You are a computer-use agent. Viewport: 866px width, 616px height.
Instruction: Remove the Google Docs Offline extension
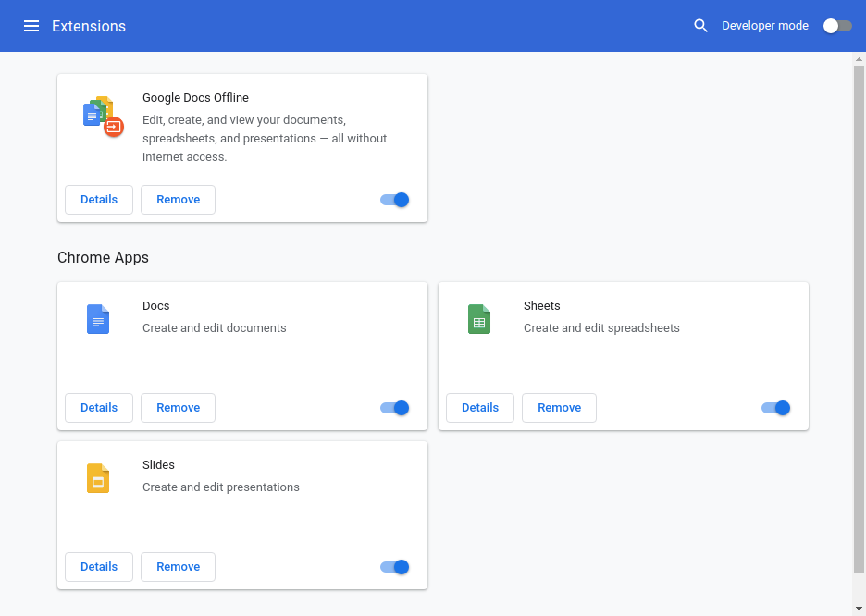(178, 200)
